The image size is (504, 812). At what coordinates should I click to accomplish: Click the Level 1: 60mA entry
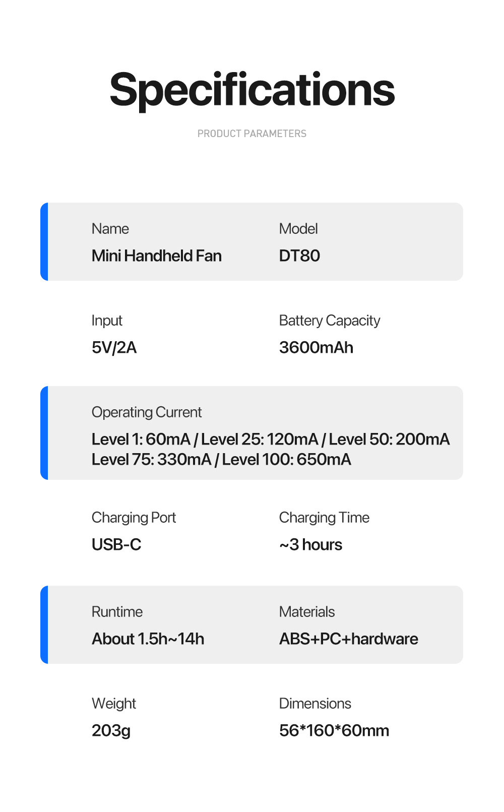[x=141, y=440]
